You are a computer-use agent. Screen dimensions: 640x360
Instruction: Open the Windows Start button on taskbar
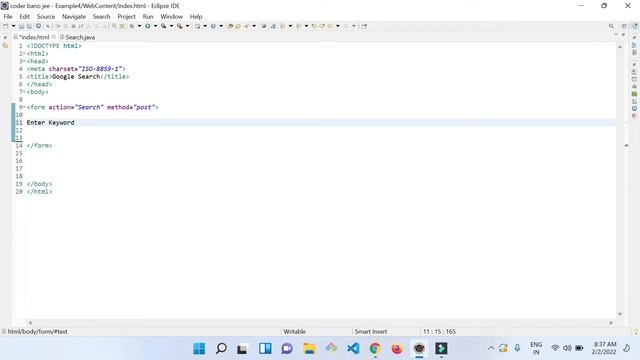click(199, 349)
